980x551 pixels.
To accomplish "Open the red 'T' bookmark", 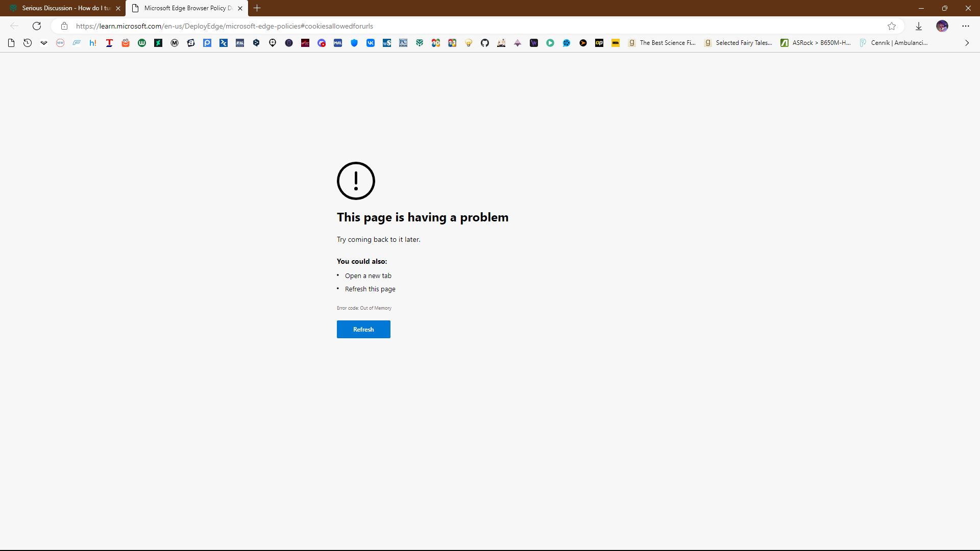I will click(x=109, y=43).
